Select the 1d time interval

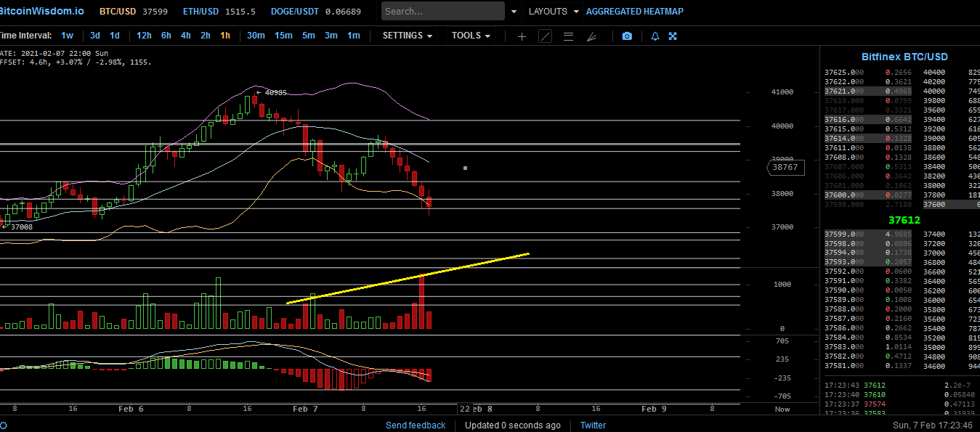pos(115,36)
